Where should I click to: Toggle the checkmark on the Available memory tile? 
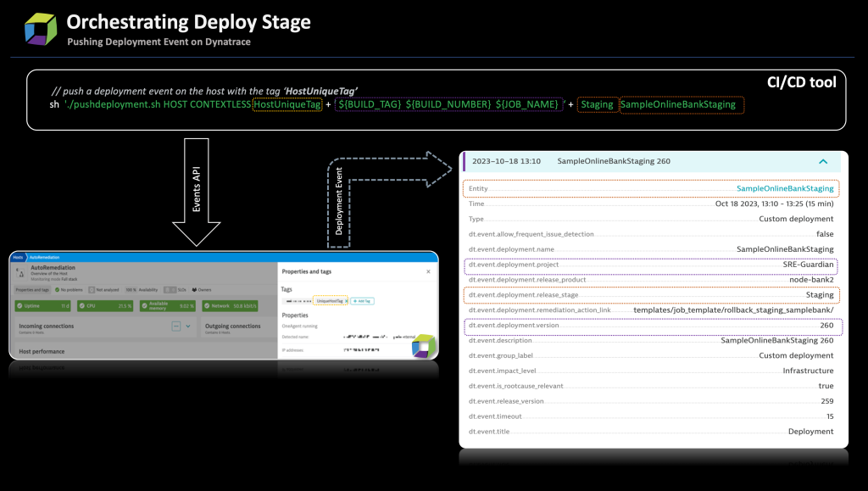pyautogui.click(x=144, y=305)
